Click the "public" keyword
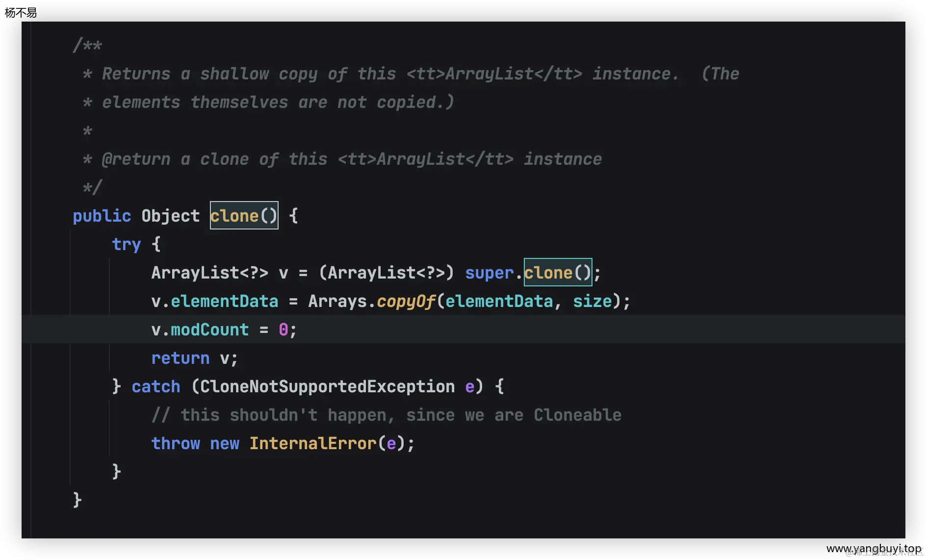The height and width of the screenshot is (560, 927). [x=102, y=216]
